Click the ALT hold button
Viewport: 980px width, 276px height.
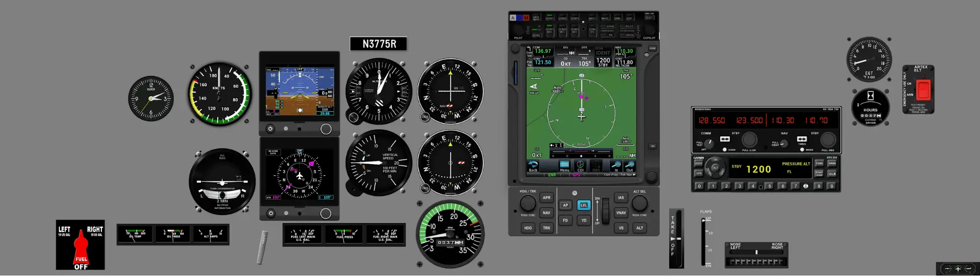click(x=640, y=228)
